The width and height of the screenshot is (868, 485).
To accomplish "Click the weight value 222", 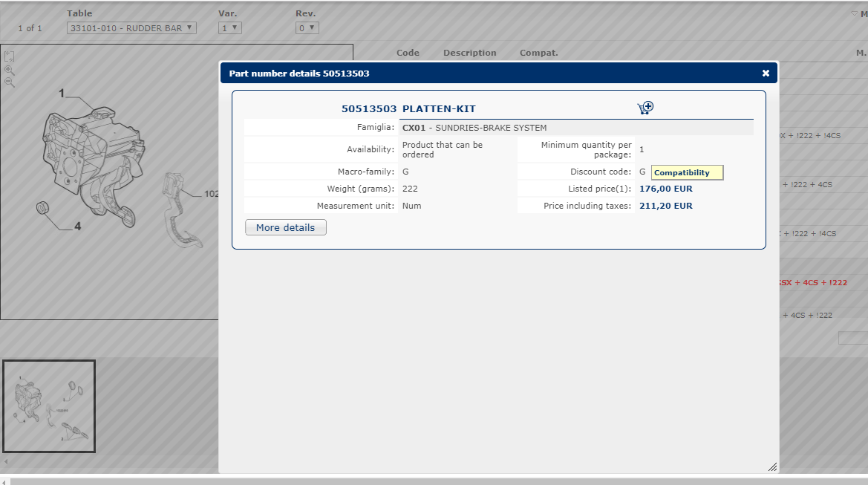I will (410, 189).
